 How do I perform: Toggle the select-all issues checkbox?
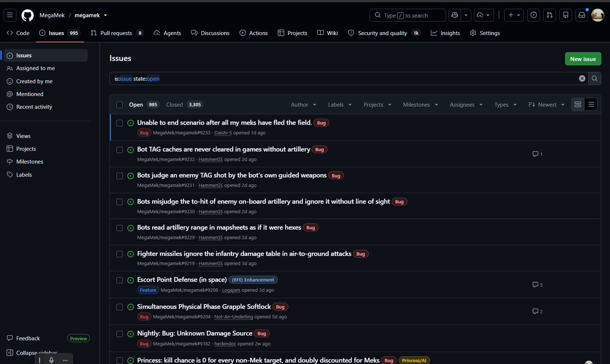coord(119,105)
